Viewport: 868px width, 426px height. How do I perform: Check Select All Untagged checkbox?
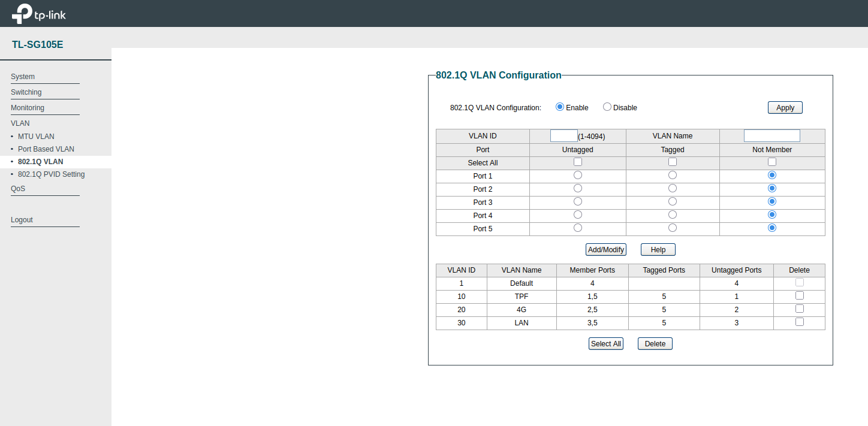click(x=578, y=162)
